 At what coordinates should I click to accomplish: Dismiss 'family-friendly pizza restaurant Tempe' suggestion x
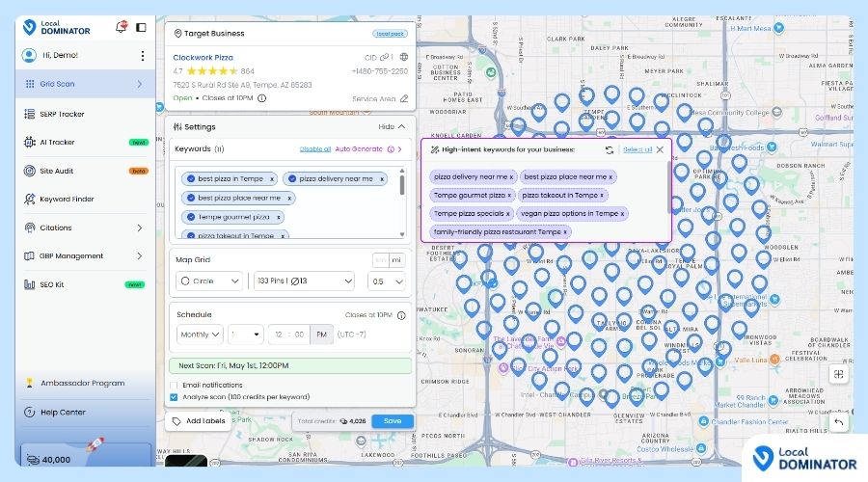point(565,232)
